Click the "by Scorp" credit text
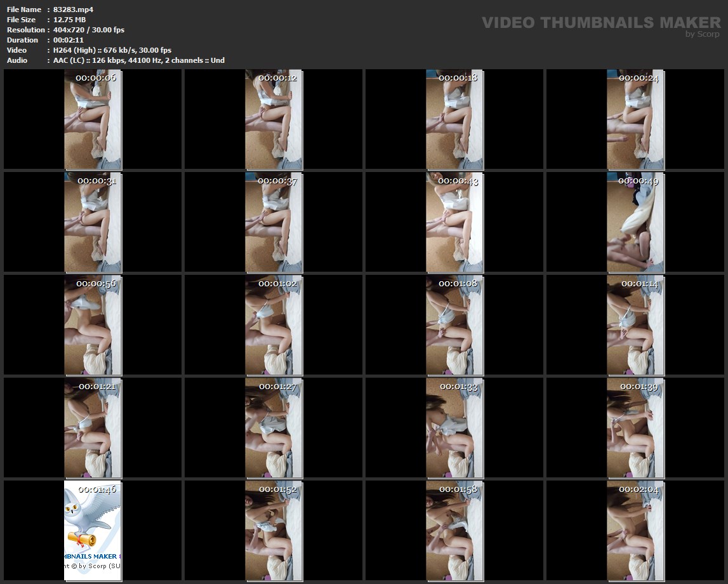Image resolution: width=728 pixels, height=584 pixels. [x=702, y=34]
